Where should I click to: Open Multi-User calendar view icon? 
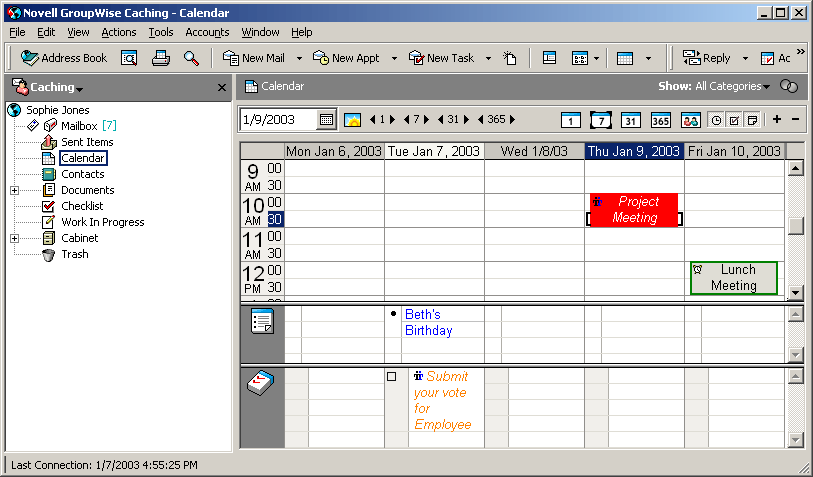[691, 120]
